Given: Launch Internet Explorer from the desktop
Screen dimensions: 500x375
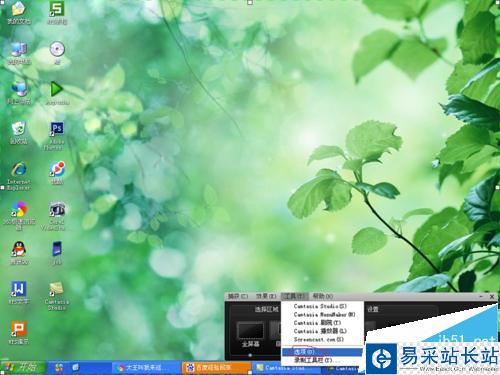Looking at the screenshot, I should pyautogui.click(x=19, y=176).
